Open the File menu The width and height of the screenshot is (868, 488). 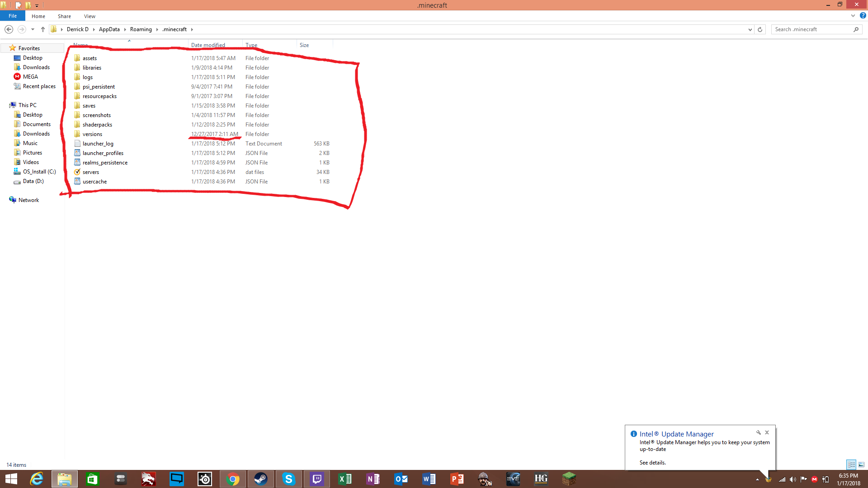13,16
